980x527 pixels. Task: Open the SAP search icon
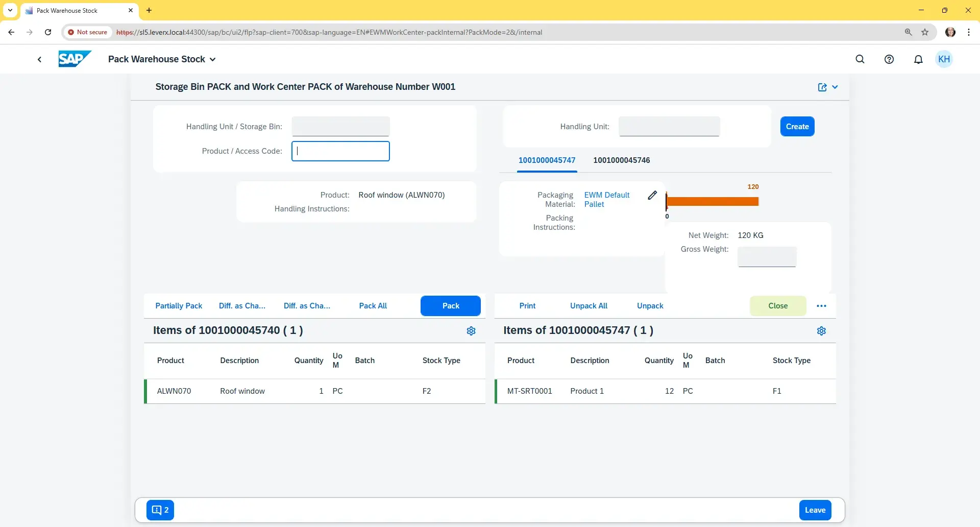[860, 59]
